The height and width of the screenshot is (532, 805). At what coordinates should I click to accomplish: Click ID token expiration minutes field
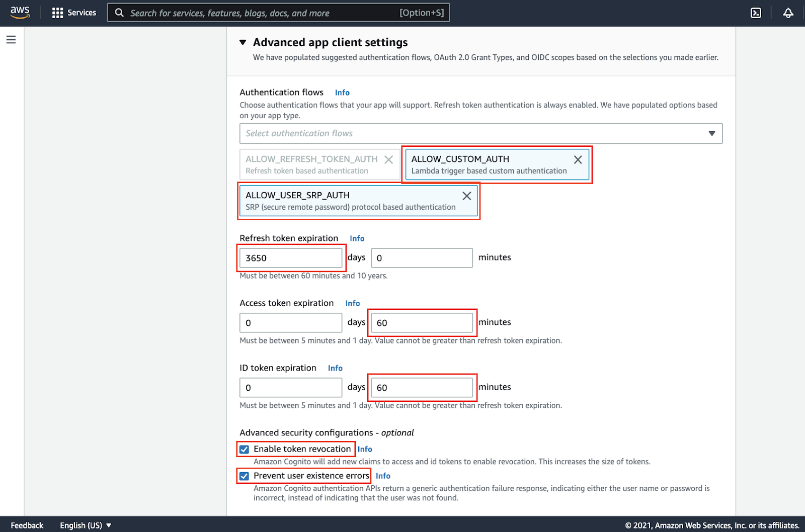(x=422, y=388)
